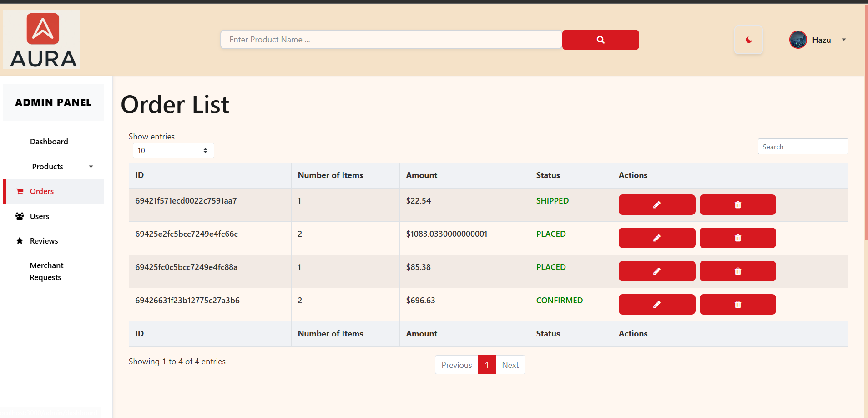Open the Reviews sidebar link
868x418 pixels.
click(x=44, y=241)
